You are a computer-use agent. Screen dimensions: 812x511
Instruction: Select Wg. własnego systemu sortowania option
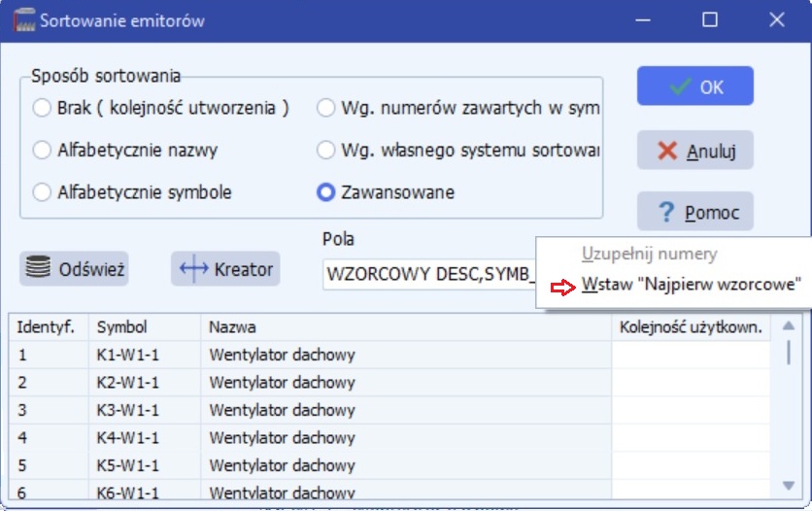click(x=326, y=151)
